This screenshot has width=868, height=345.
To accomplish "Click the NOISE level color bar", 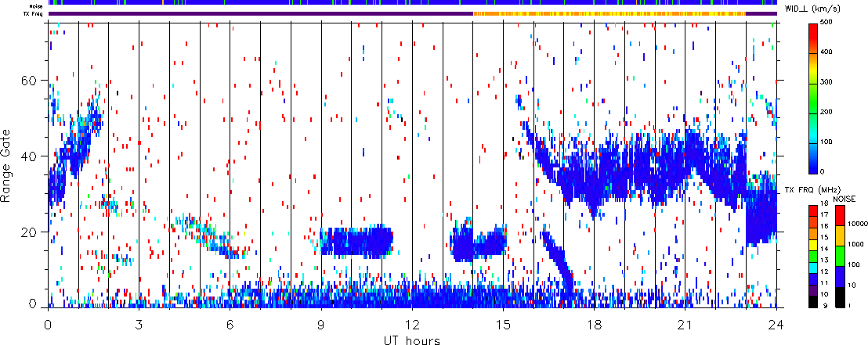I will click(x=841, y=256).
